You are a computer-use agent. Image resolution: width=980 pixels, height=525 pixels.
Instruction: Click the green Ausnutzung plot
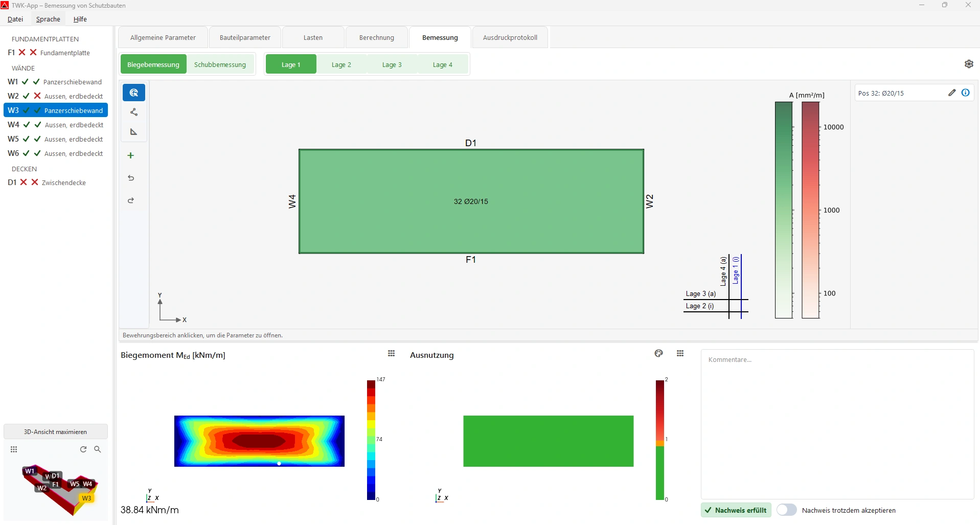pos(549,441)
